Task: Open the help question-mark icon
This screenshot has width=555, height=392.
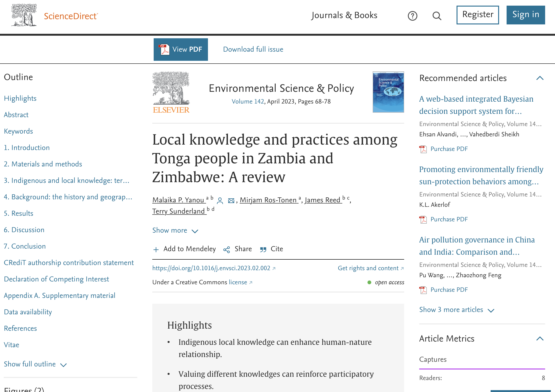Action: [412, 16]
